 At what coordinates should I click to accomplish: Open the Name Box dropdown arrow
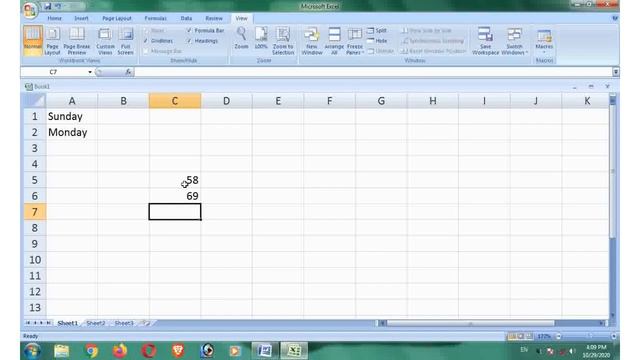tap(90, 72)
